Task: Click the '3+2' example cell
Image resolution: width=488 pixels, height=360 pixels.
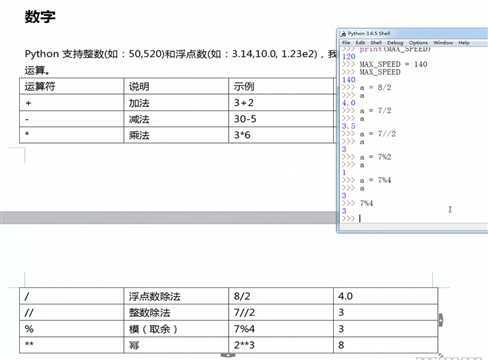Action: point(281,103)
